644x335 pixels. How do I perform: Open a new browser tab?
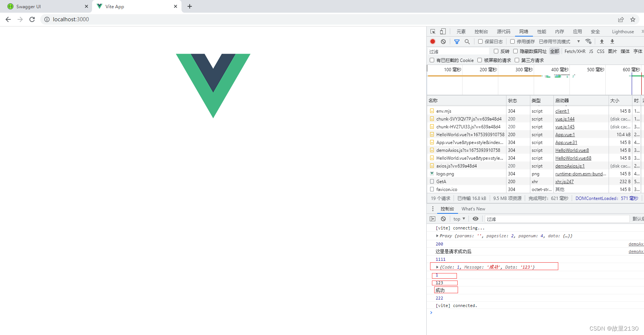190,6
